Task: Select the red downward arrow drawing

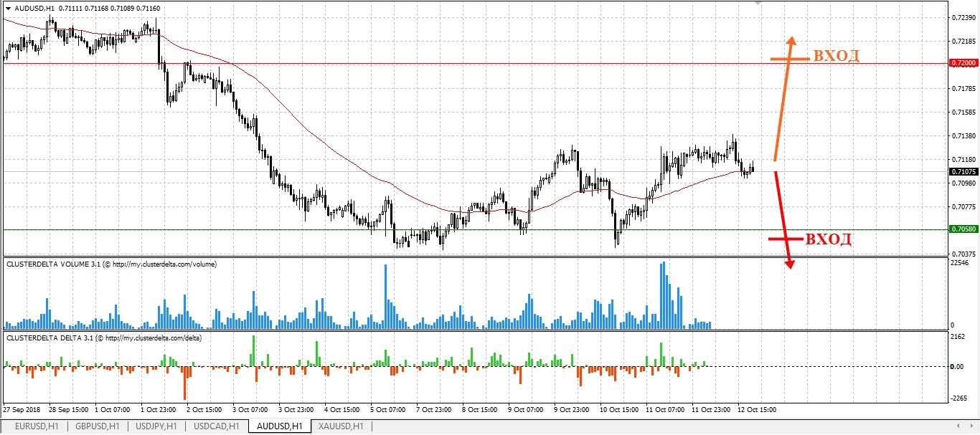Action: pyautogui.click(x=783, y=215)
